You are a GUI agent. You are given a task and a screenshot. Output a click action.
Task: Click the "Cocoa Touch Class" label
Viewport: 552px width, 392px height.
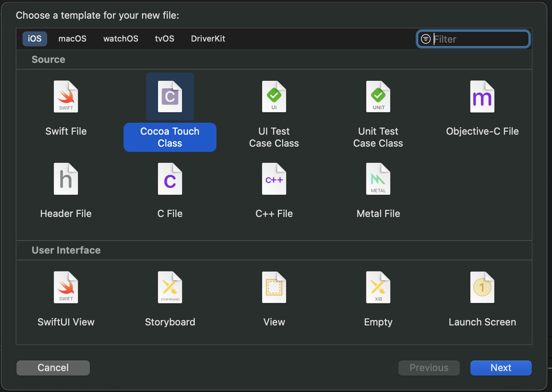(x=170, y=137)
